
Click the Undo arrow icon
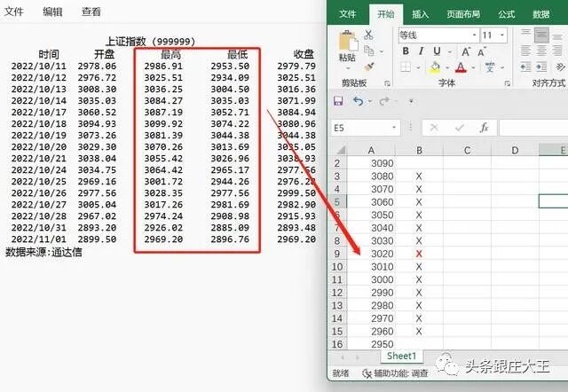point(358,101)
